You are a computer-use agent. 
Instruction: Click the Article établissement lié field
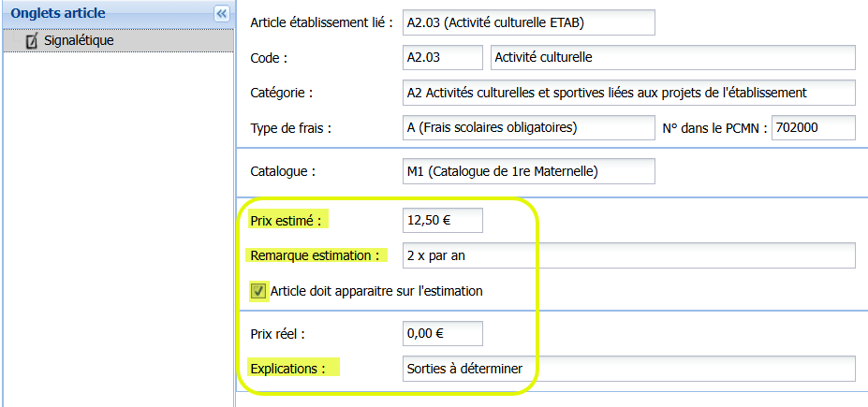click(529, 22)
